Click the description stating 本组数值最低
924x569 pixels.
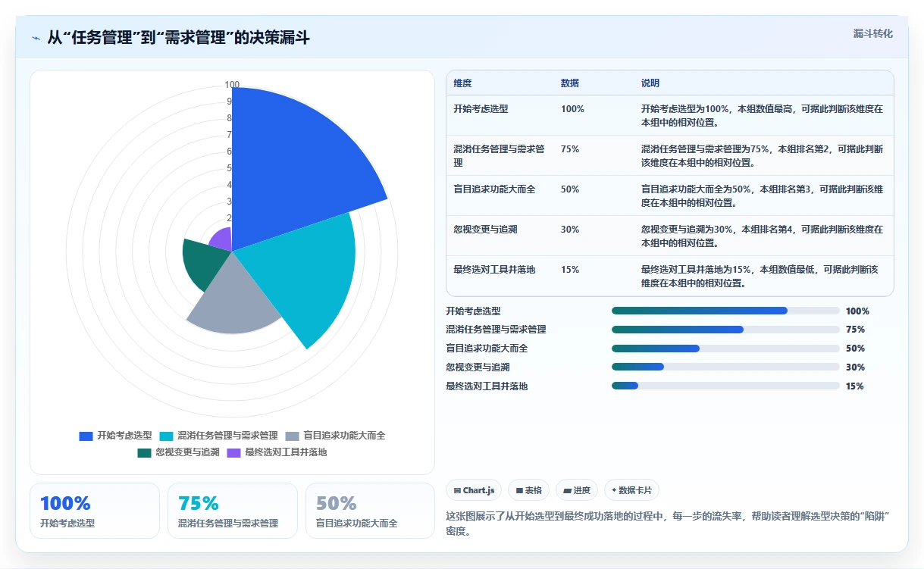click(760, 277)
